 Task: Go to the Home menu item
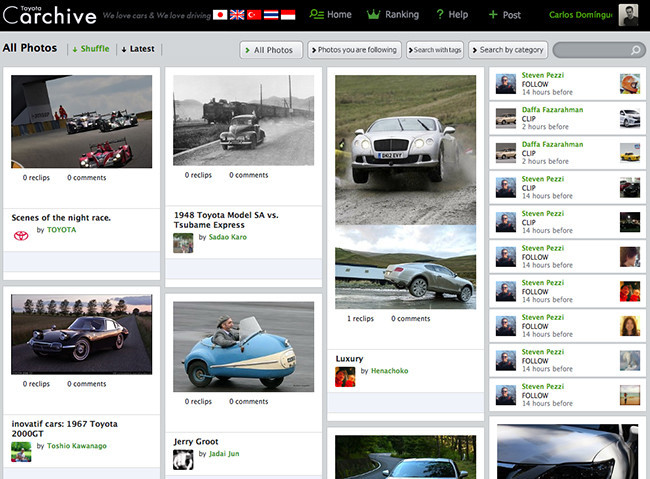(x=331, y=15)
